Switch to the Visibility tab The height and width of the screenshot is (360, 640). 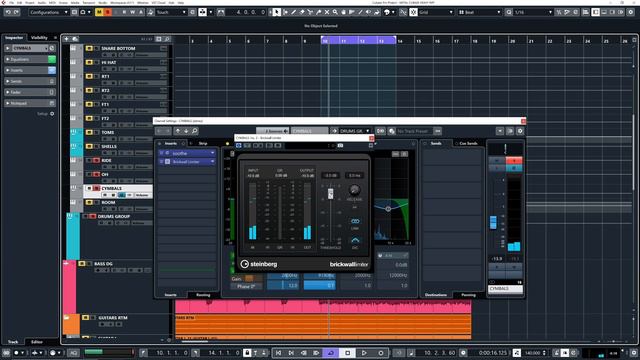[40, 38]
